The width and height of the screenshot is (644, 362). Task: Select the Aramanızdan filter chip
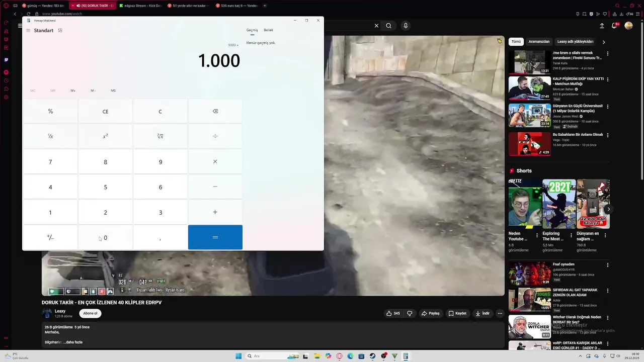click(539, 42)
